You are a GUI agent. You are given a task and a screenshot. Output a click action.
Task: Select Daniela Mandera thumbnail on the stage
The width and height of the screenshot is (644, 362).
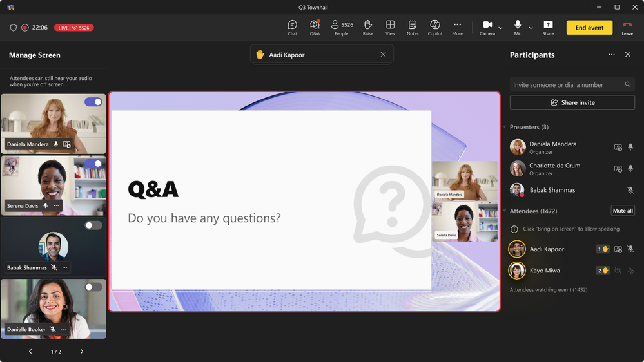point(465,180)
